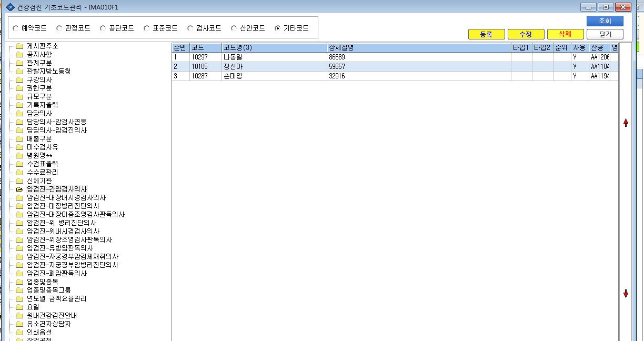Select the 산안코드 radio button
Viewport: 644px width, 341px height.
234,28
